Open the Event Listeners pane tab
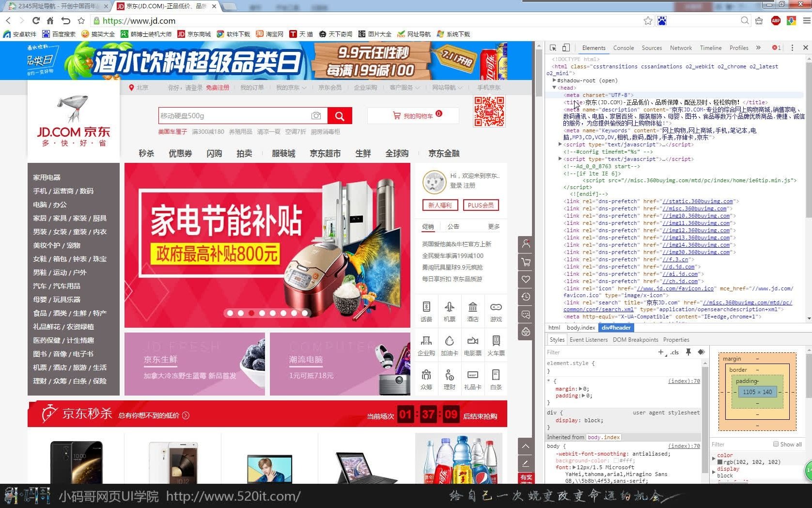Screen dimensions: 812x508 (x=589, y=340)
